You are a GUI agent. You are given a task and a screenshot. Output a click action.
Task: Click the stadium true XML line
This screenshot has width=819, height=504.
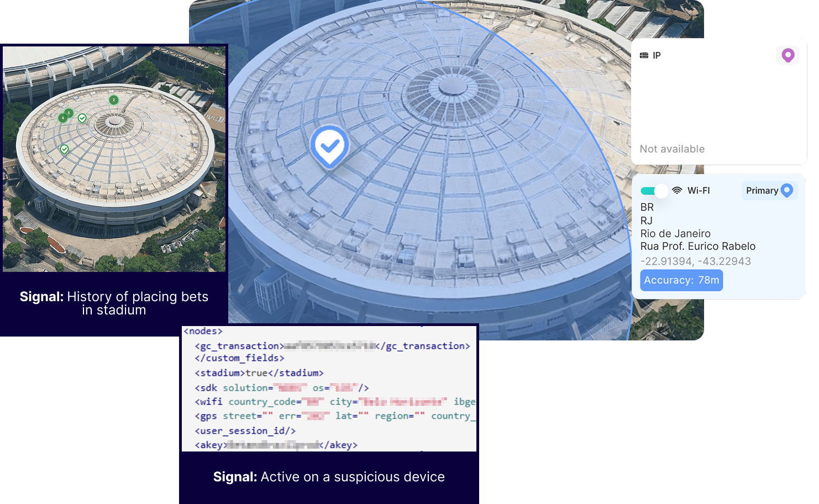pyautogui.click(x=259, y=373)
